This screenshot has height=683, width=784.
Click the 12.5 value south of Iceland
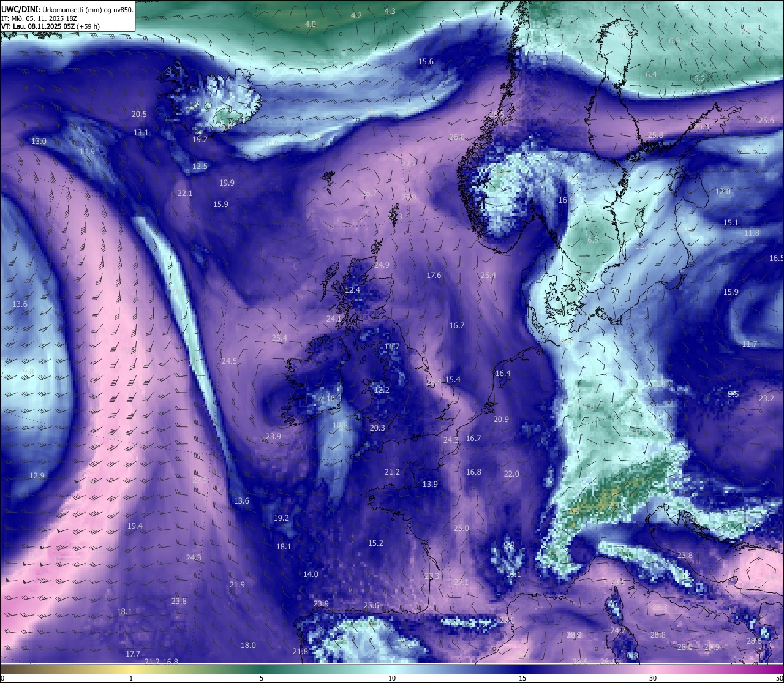tap(200, 167)
